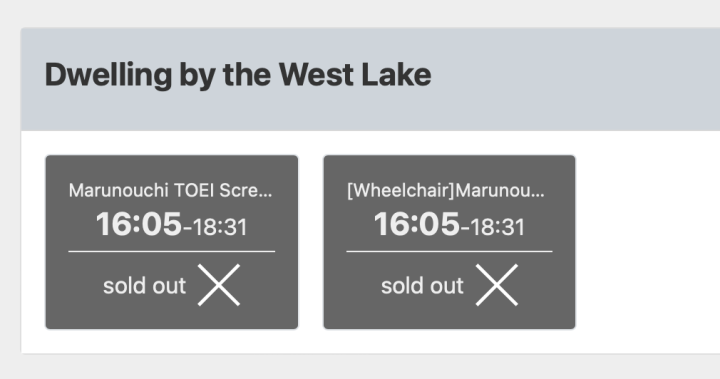The image size is (720, 379).
Task: Click the X icon on the Wheelchair screening card
Action: (x=496, y=285)
